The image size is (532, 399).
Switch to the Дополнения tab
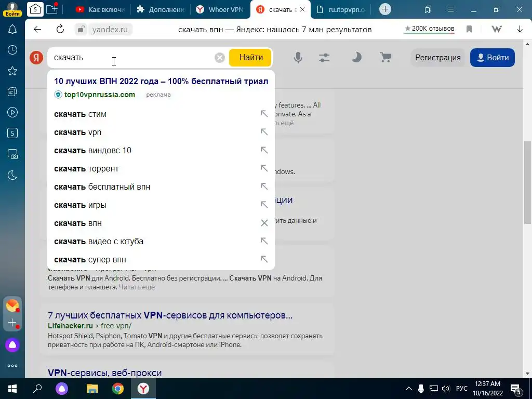(161, 9)
